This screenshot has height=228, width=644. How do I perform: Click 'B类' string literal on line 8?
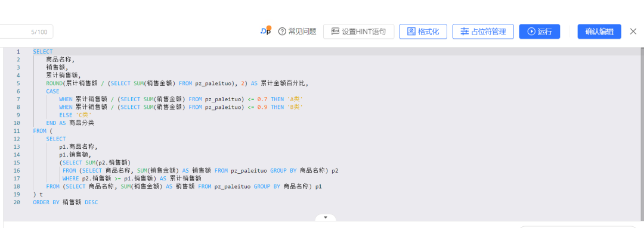tap(296, 107)
